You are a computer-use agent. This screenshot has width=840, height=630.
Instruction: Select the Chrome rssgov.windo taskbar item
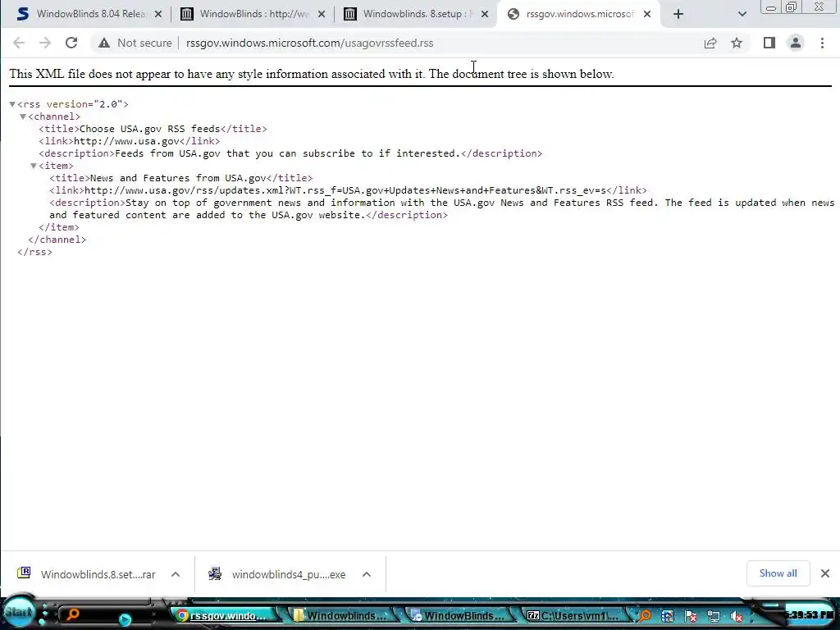click(x=223, y=616)
